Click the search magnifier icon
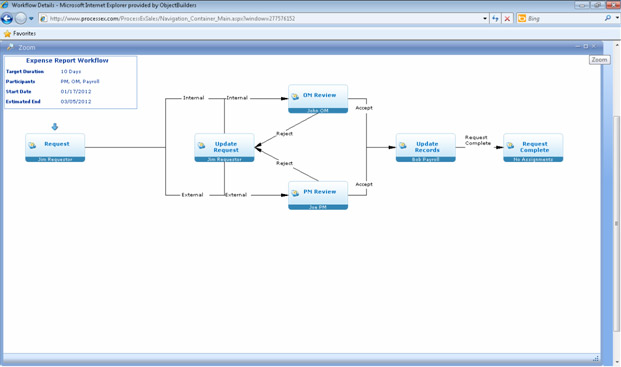 [608, 18]
